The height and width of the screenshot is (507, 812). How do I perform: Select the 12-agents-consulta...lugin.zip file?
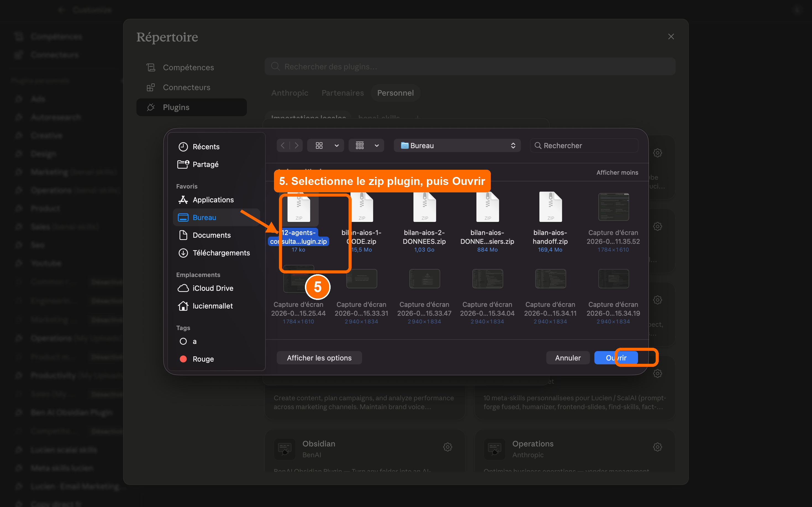click(299, 221)
